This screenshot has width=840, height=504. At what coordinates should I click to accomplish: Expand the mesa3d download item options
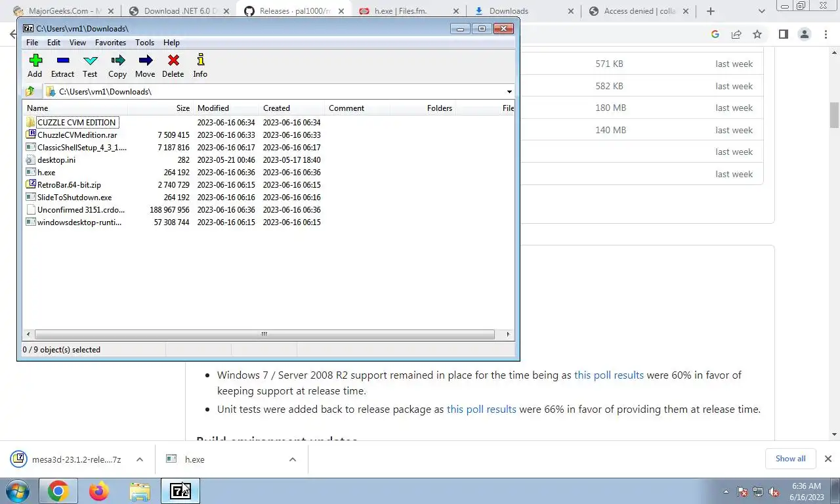click(139, 459)
